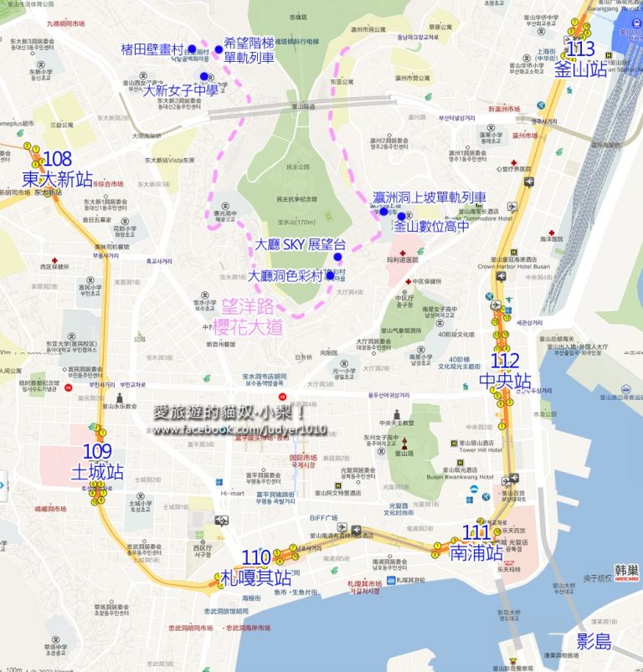Viewport: 643px width, 672px height.
Task: Select the 113 釜山站 station label
Action: click(580, 60)
